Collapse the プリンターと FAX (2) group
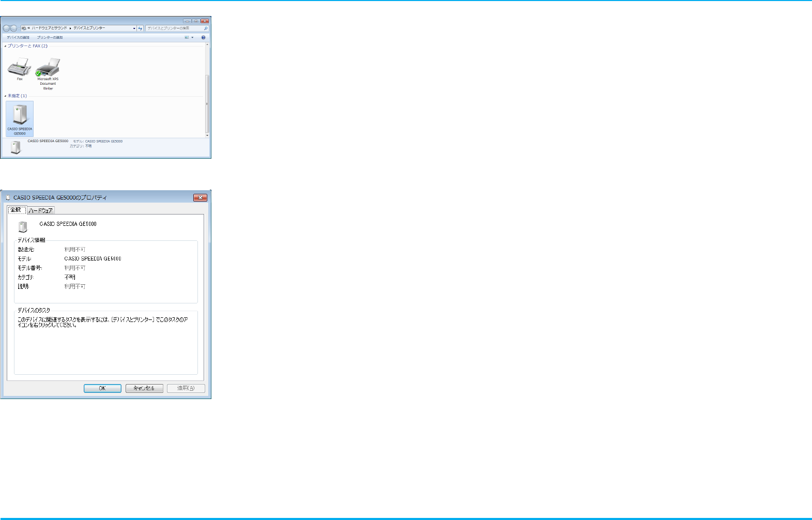Image resolution: width=812 pixels, height=520 pixels. (x=6, y=46)
